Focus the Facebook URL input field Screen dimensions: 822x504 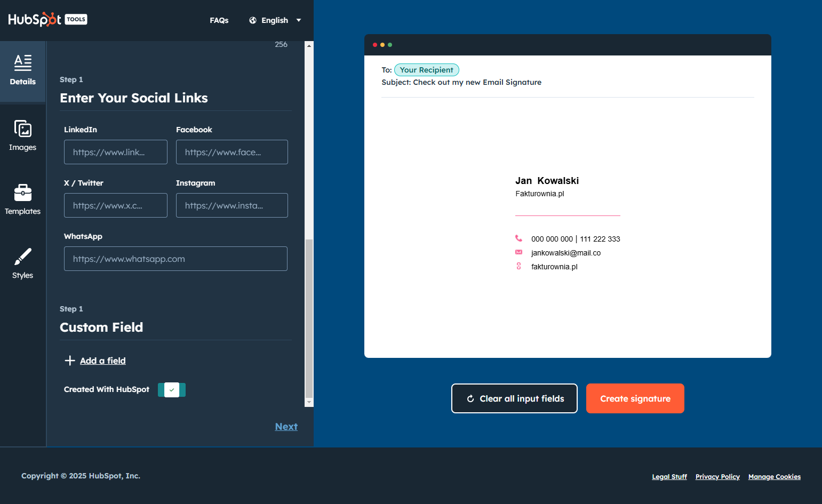coord(232,152)
